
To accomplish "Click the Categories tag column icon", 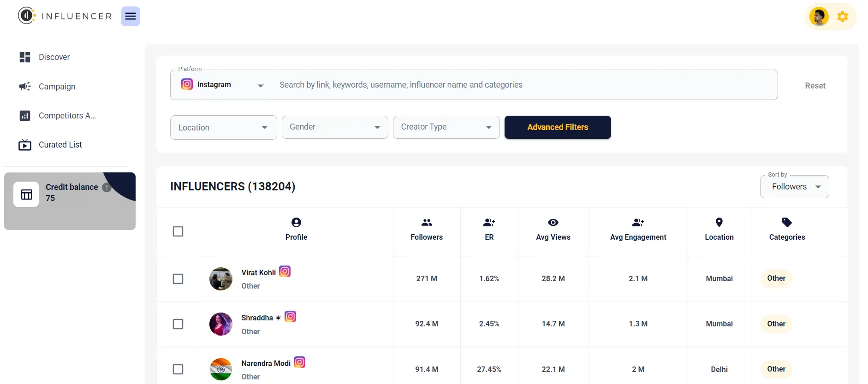I will tap(787, 223).
